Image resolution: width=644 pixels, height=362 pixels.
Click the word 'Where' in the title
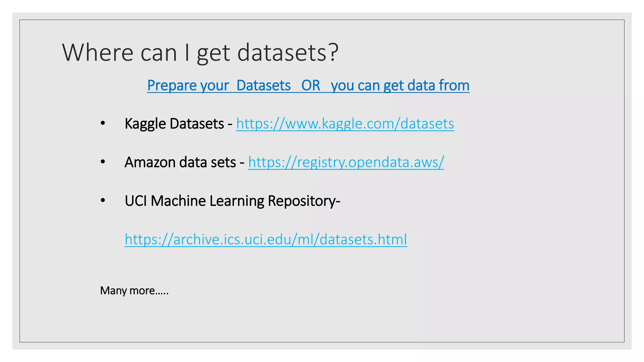tap(98, 52)
